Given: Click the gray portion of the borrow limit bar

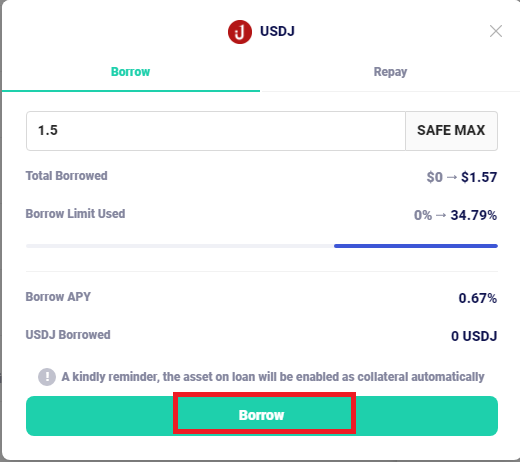Looking at the screenshot, I should point(180,246).
